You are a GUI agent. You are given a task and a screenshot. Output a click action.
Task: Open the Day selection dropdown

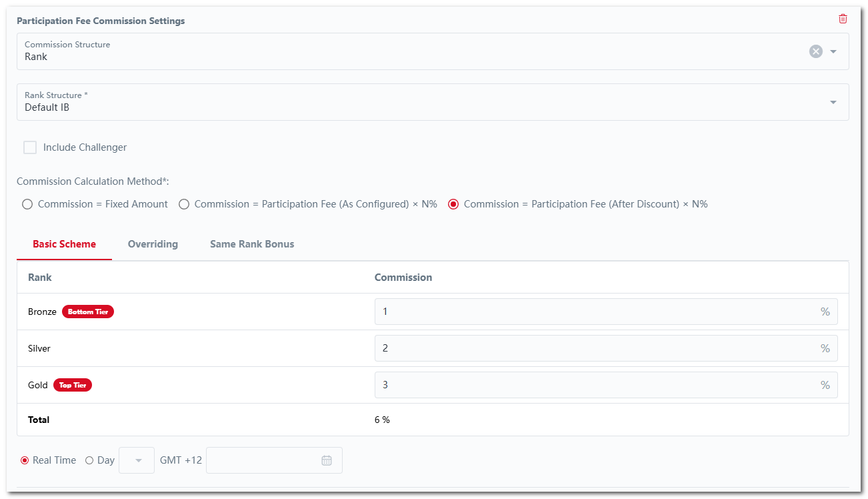click(137, 460)
